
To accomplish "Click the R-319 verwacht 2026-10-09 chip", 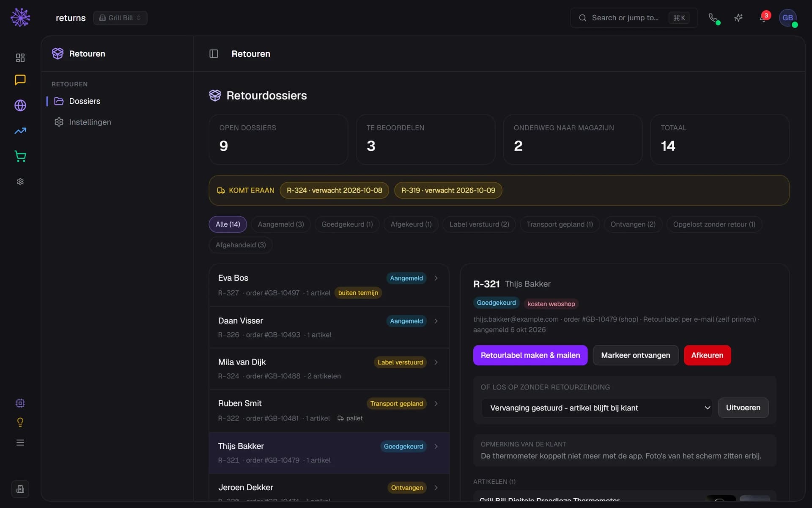I will tap(448, 190).
